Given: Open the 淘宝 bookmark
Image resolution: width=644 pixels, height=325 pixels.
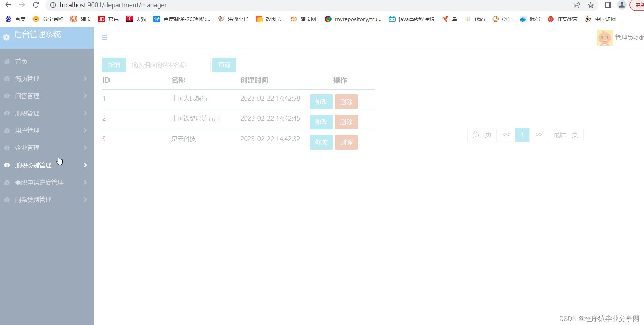Looking at the screenshot, I should point(80,19).
